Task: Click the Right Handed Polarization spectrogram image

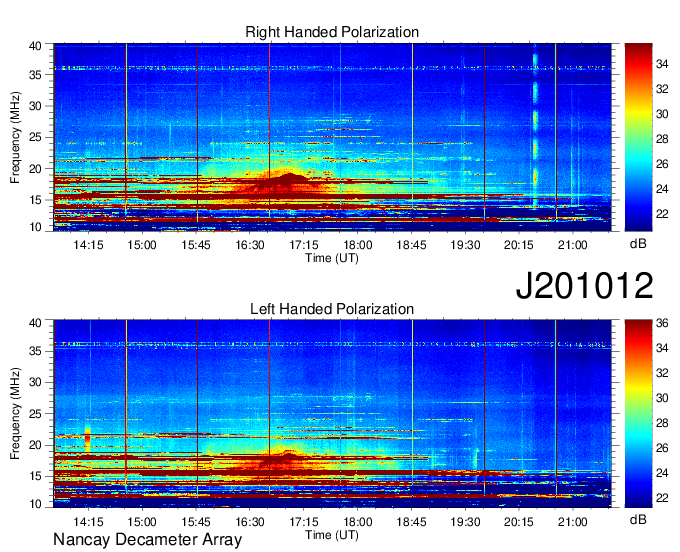Action: coord(332,137)
